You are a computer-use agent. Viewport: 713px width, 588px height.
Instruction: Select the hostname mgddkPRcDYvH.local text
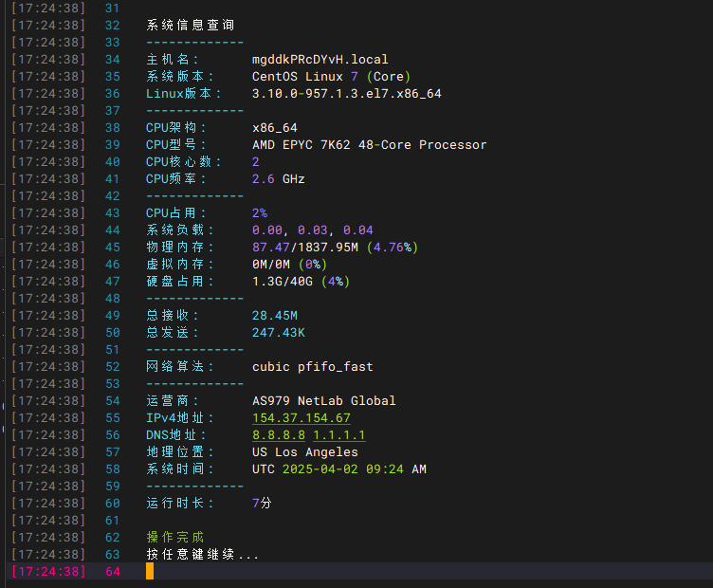coord(320,60)
